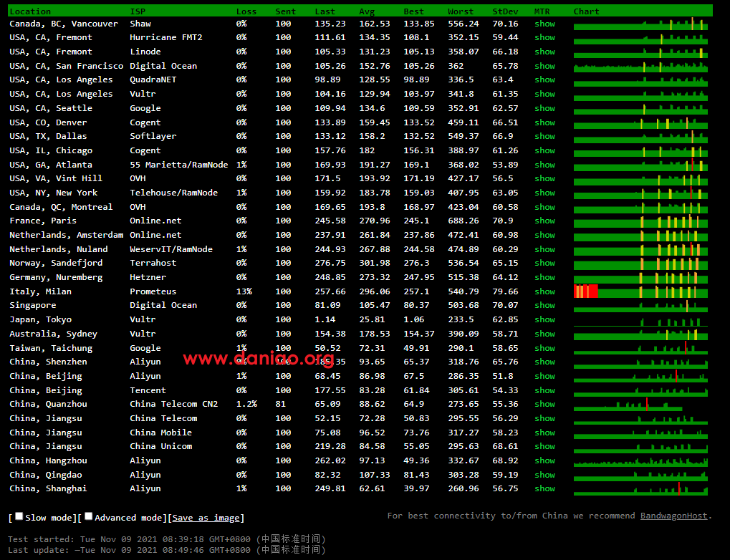730x560 pixels.
Task: Select the 'China Telecom CN2' ISP cell
Action: (173, 404)
